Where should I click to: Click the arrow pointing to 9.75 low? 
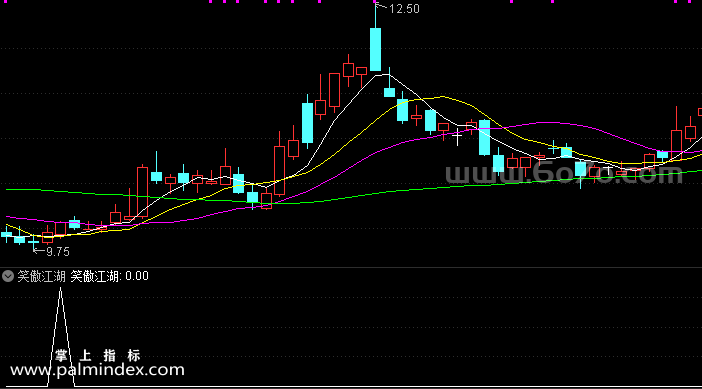(39, 251)
